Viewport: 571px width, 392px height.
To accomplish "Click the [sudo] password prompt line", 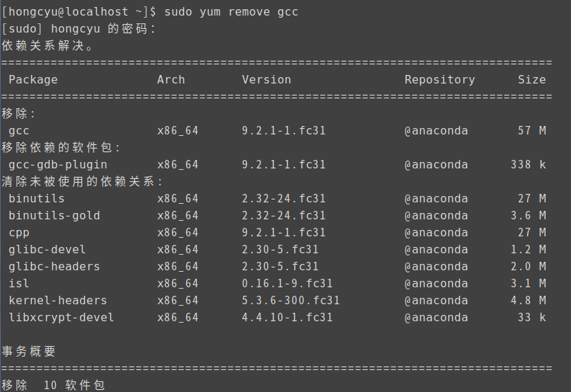I will pos(79,29).
